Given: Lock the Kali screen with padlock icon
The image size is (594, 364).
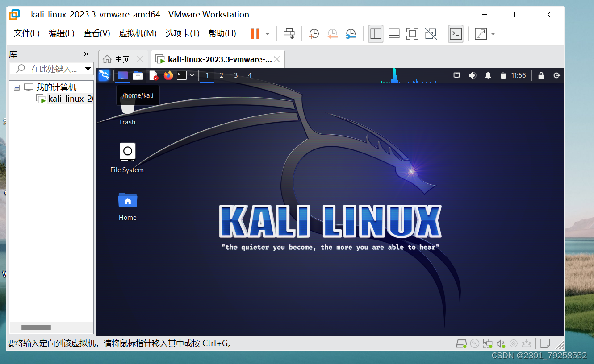Looking at the screenshot, I should [x=541, y=75].
